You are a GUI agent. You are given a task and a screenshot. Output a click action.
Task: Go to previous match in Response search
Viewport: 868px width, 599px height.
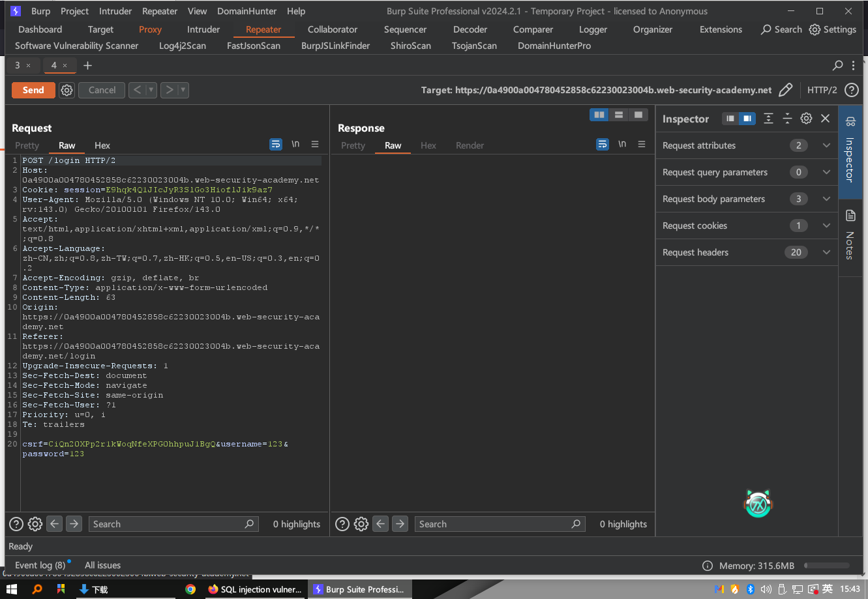click(x=381, y=523)
